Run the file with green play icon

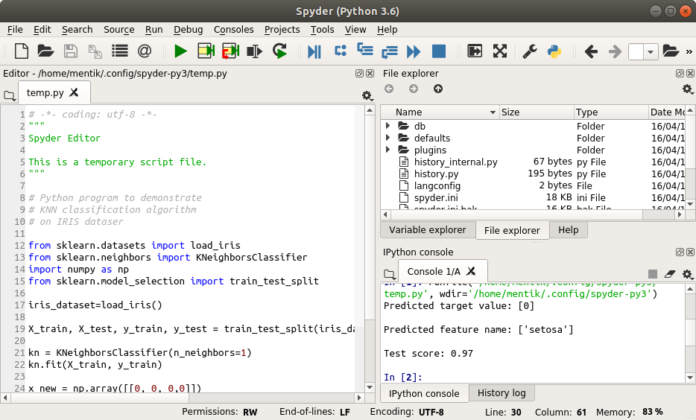pyautogui.click(x=180, y=51)
